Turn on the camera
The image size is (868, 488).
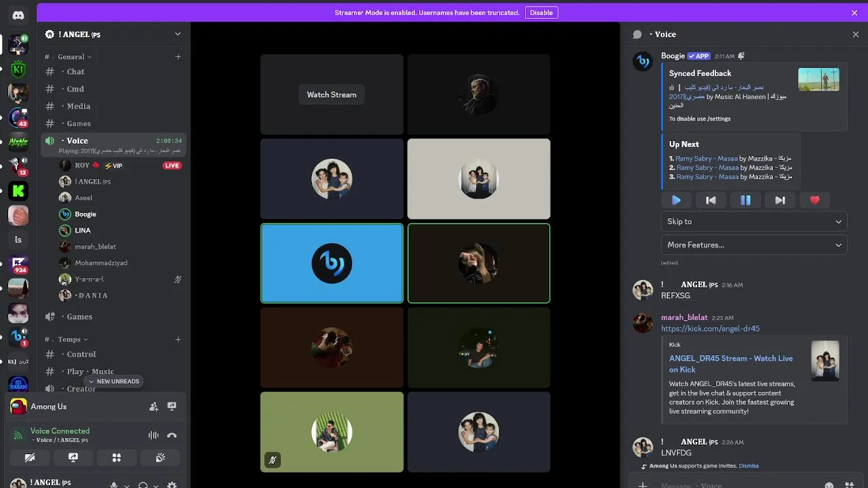click(x=30, y=457)
